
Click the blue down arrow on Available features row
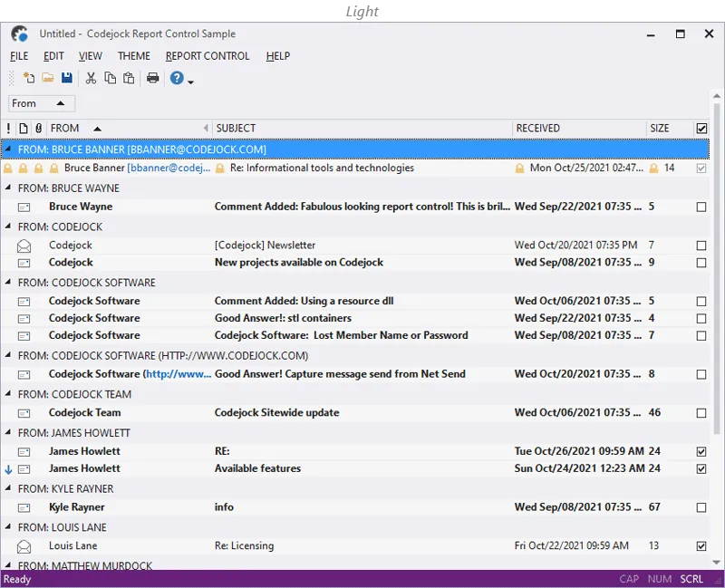coord(8,469)
